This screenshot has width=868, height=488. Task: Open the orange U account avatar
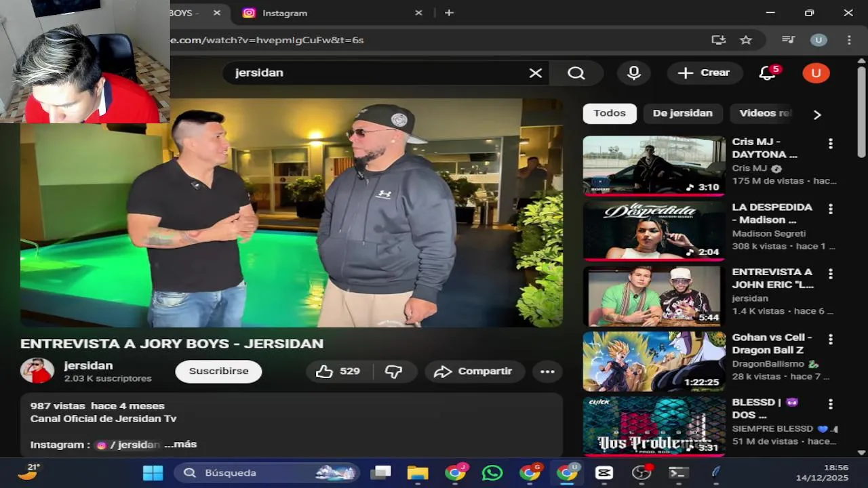click(816, 73)
